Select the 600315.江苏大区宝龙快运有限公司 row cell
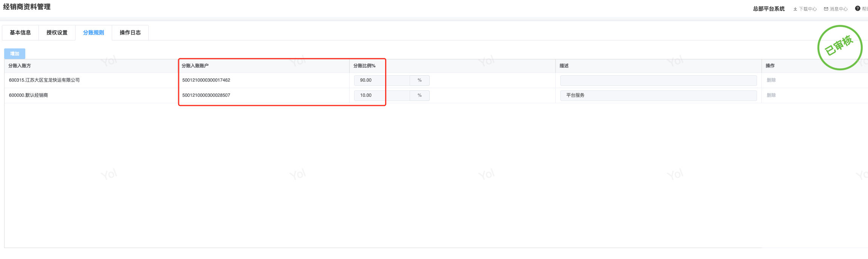The width and height of the screenshot is (868, 259). tap(45, 80)
